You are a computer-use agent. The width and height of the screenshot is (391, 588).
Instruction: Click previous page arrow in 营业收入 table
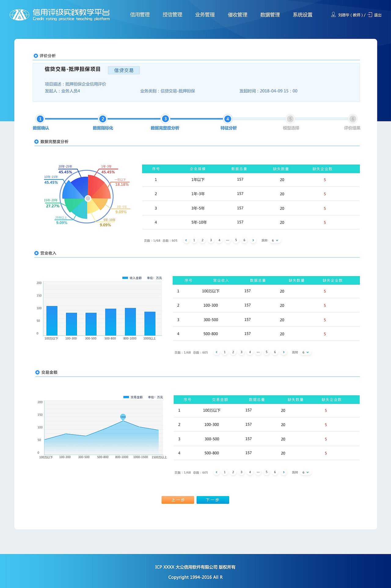click(x=217, y=352)
